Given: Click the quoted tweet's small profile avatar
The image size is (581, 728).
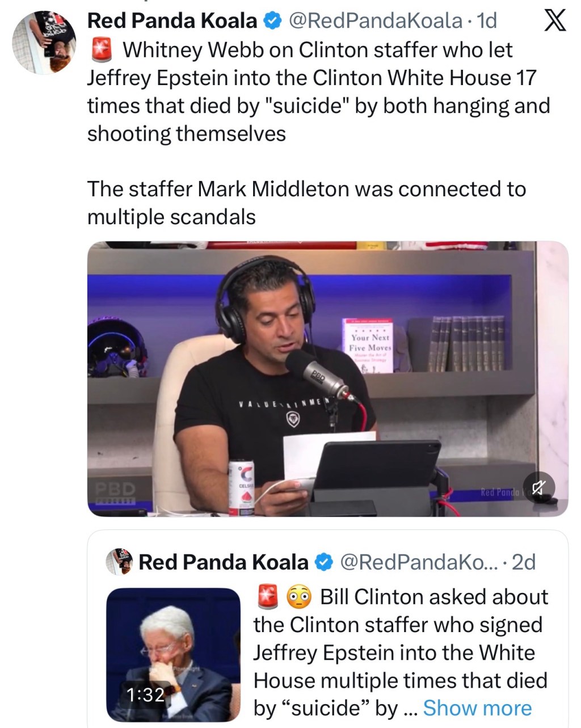Looking at the screenshot, I should tap(119, 562).
